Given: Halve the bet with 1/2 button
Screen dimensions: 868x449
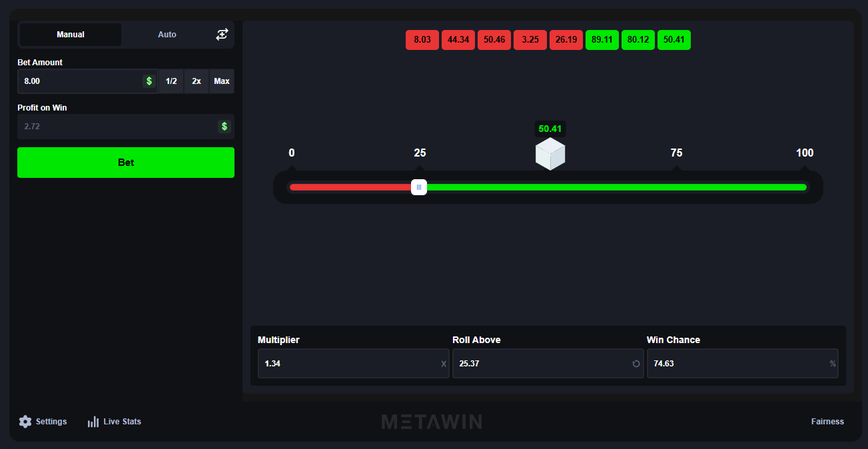Looking at the screenshot, I should (x=171, y=81).
